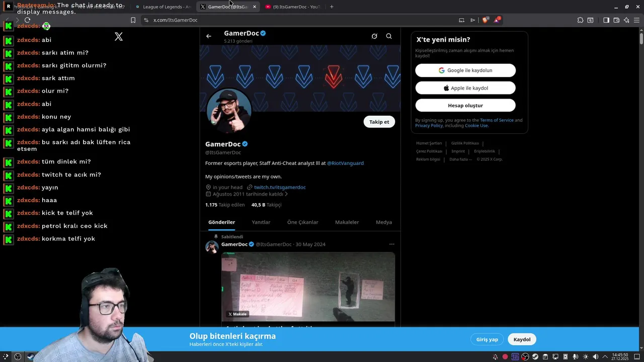This screenshot has width=644, height=362.
Task: Open twitch.tv/itsgamerdoc link
Action: [x=280, y=187]
